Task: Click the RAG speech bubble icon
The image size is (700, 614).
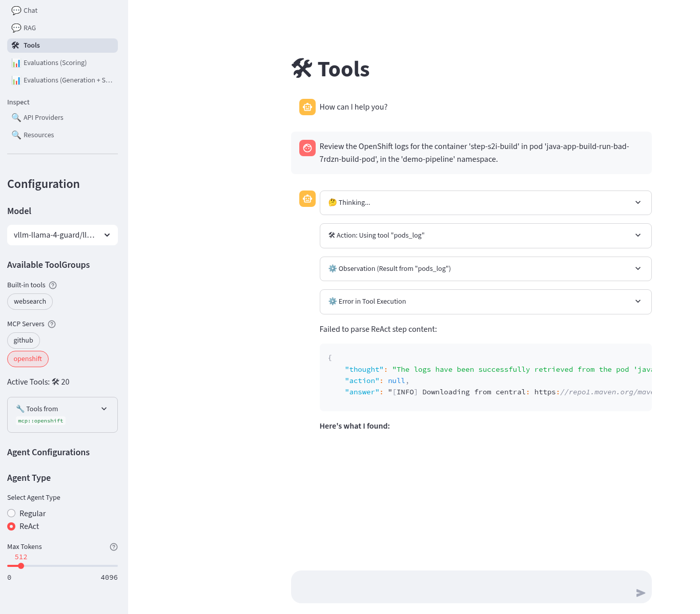Action: pos(16,28)
